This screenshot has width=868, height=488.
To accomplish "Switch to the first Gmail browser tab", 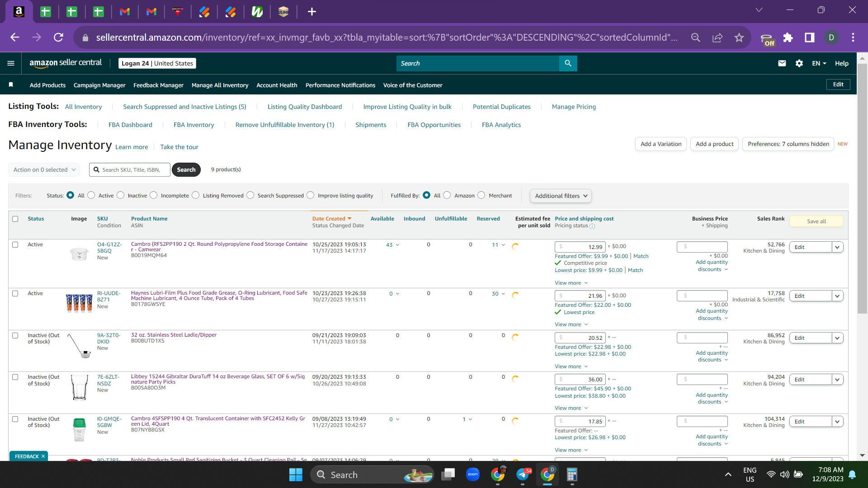I will (125, 12).
